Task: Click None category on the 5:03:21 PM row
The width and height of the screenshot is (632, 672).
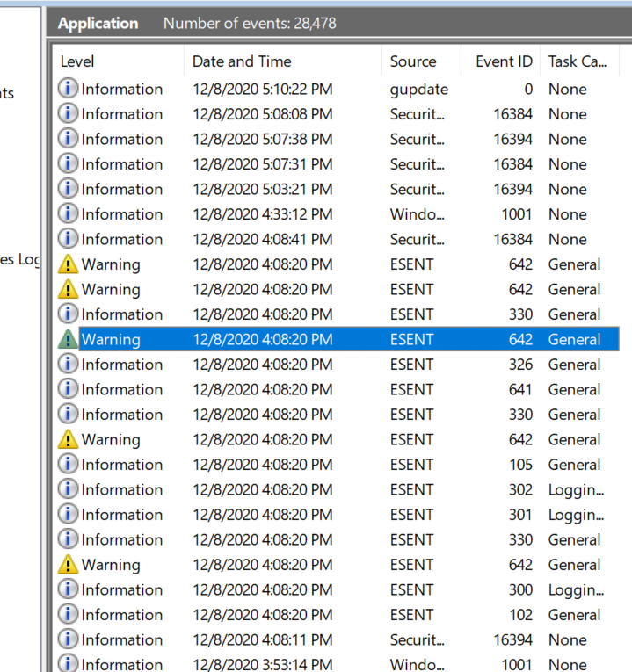Action: (567, 189)
